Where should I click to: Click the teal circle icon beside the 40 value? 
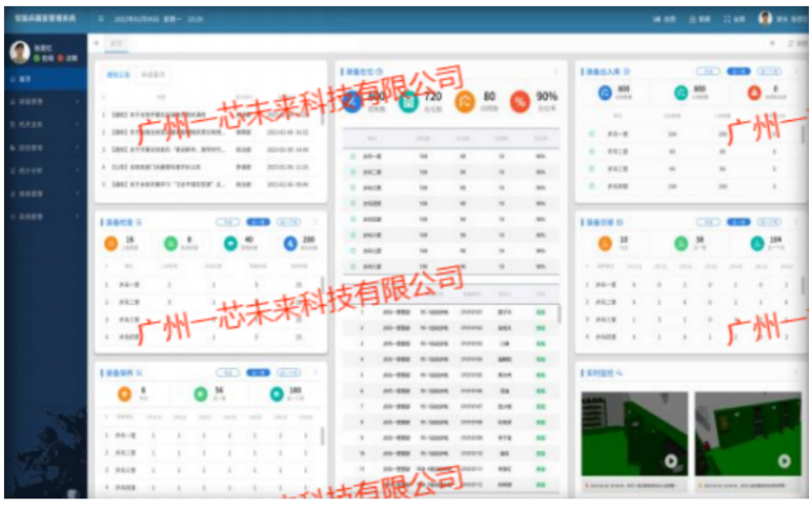click(231, 243)
